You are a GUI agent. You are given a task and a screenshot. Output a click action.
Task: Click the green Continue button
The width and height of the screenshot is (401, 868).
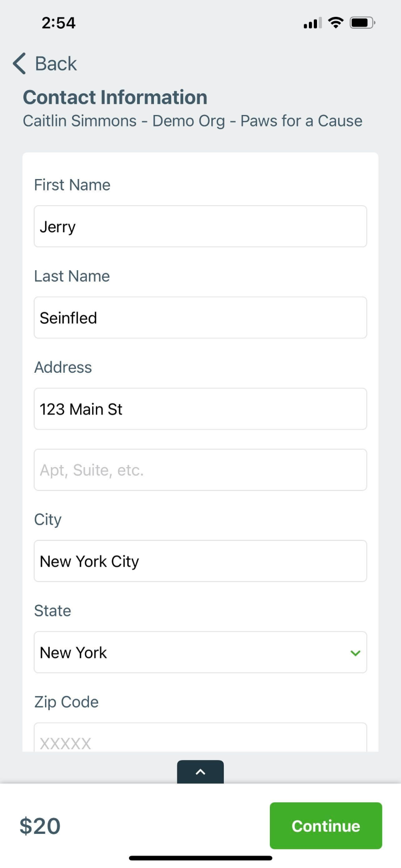[326, 826]
